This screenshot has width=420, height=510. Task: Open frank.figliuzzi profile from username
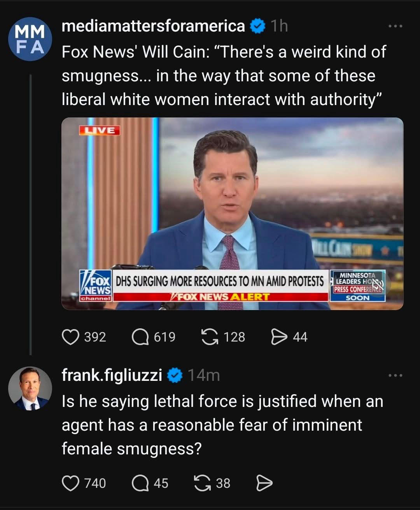pos(112,375)
